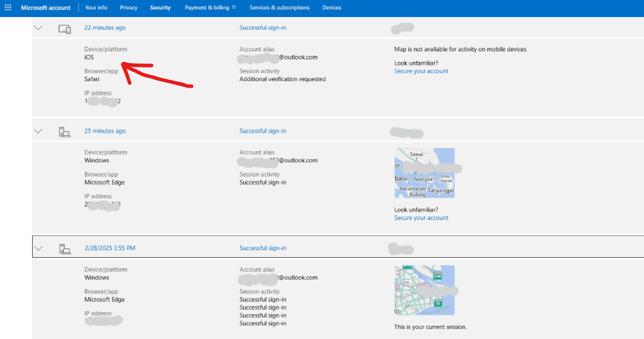This screenshot has width=644, height=339.
Task: Click the 2/28/2025 3:55 PM timestamp
Action: 110,248
